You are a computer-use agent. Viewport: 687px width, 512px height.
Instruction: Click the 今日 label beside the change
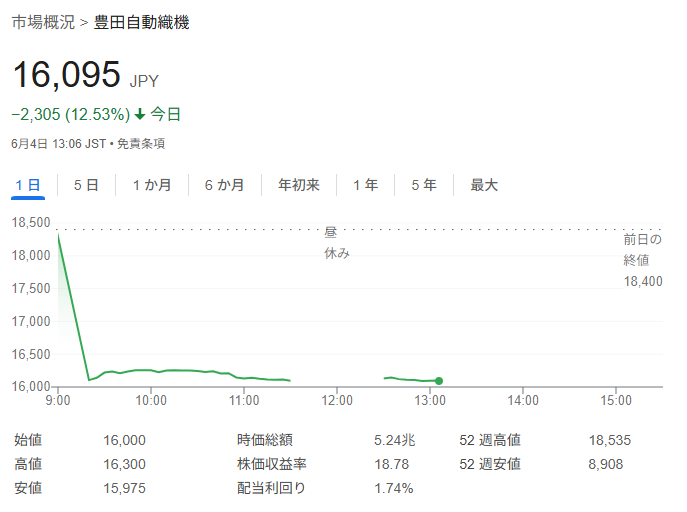click(166, 114)
